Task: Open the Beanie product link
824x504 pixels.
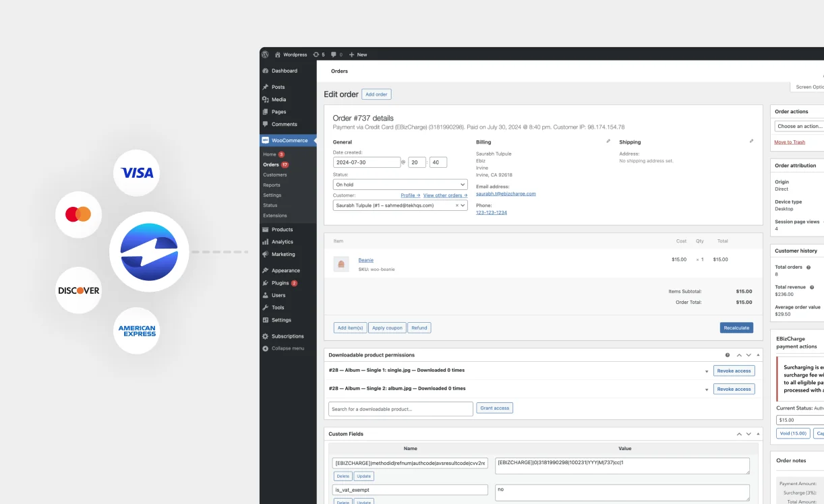Action: pos(365,260)
